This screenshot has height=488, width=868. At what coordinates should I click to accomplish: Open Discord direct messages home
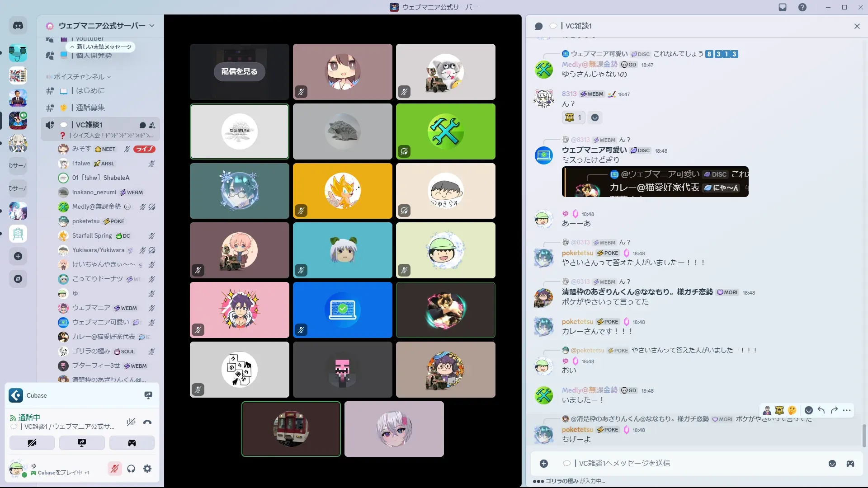coord(18,26)
